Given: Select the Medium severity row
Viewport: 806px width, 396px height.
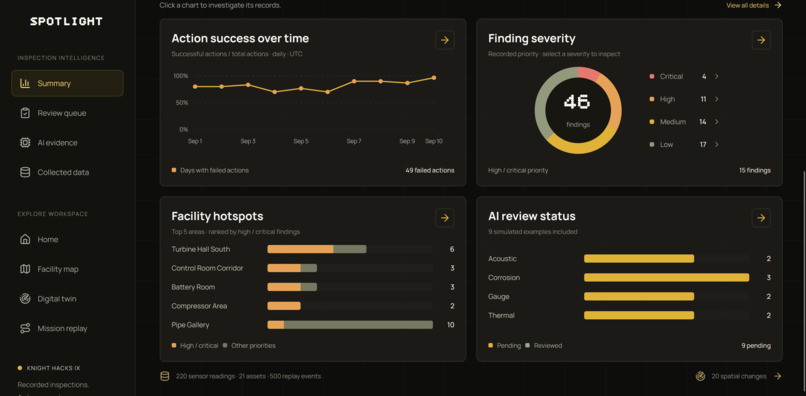Looking at the screenshot, I should click(x=684, y=122).
